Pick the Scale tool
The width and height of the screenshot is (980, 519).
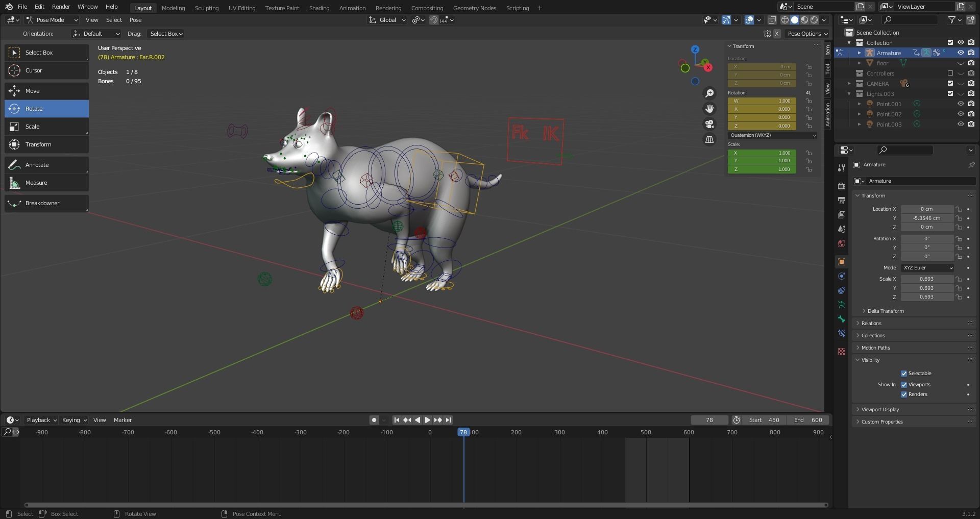pos(46,127)
